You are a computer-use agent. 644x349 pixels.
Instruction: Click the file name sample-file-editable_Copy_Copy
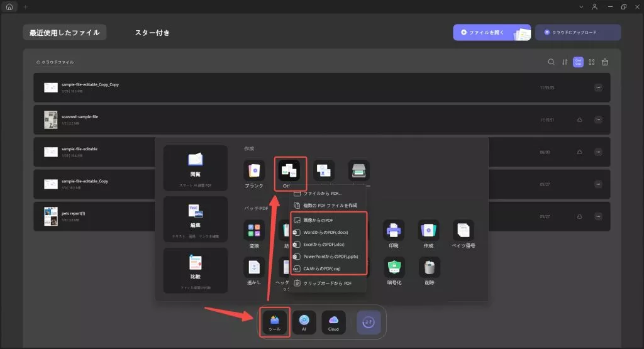90,85
